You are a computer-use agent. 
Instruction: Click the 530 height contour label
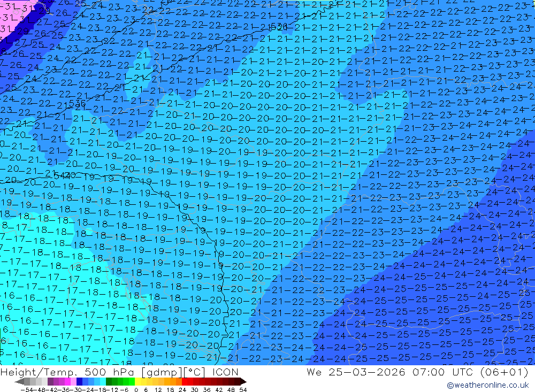click(279, 27)
